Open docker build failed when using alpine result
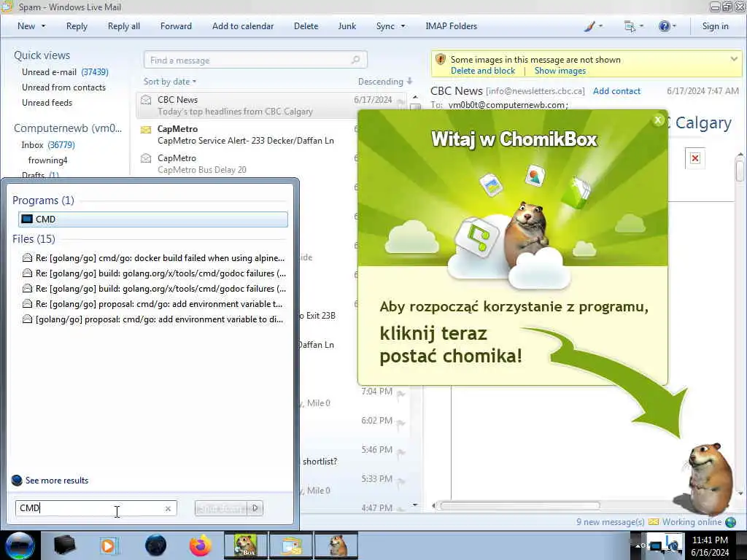 click(154, 258)
